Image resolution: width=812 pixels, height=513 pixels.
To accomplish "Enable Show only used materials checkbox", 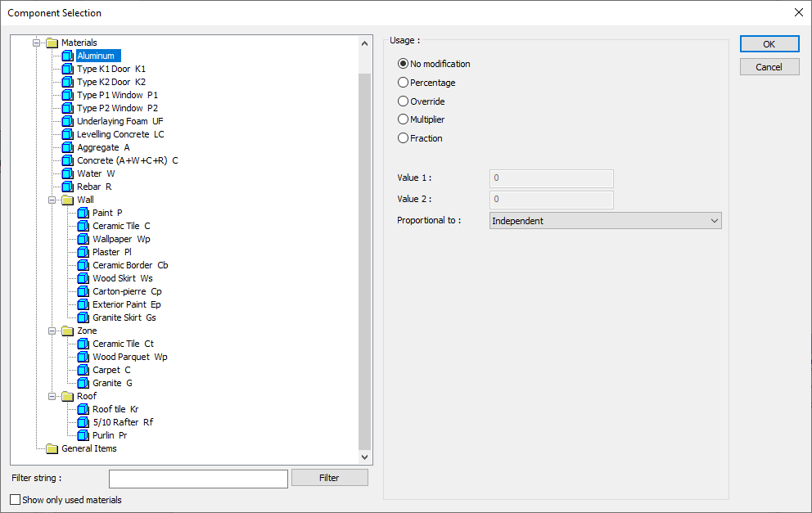I will coord(16,500).
